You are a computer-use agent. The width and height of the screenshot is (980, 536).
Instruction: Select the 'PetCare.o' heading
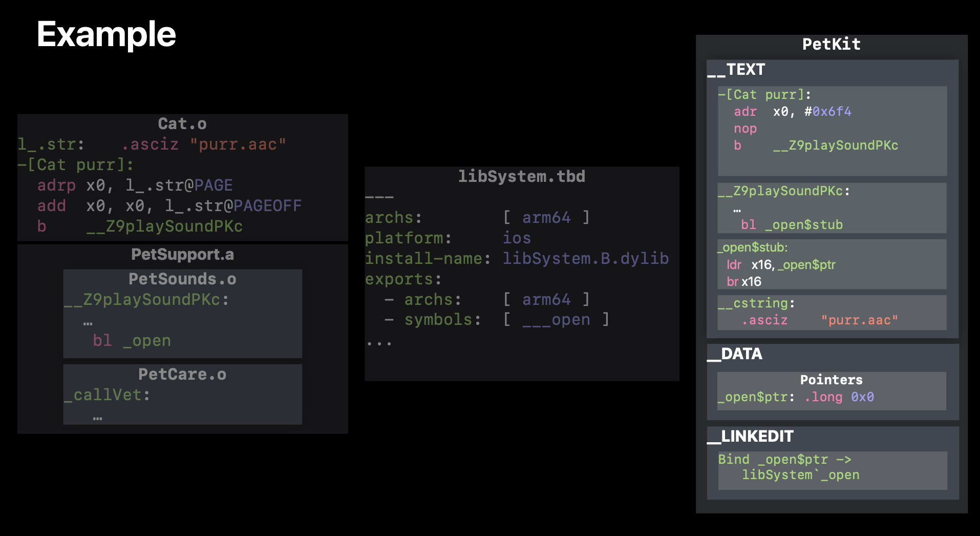[182, 374]
